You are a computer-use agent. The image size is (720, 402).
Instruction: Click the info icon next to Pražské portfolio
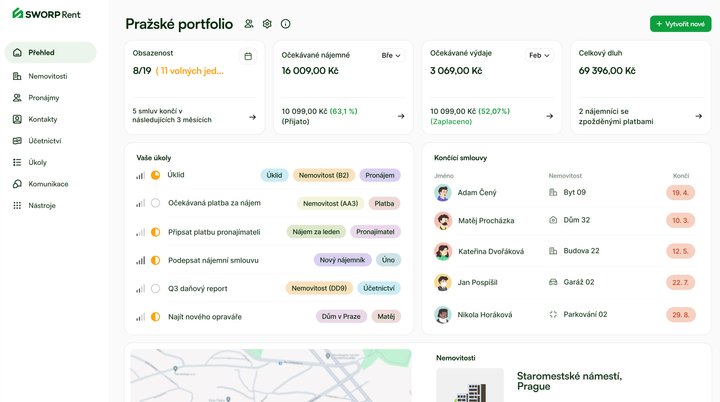click(x=286, y=24)
